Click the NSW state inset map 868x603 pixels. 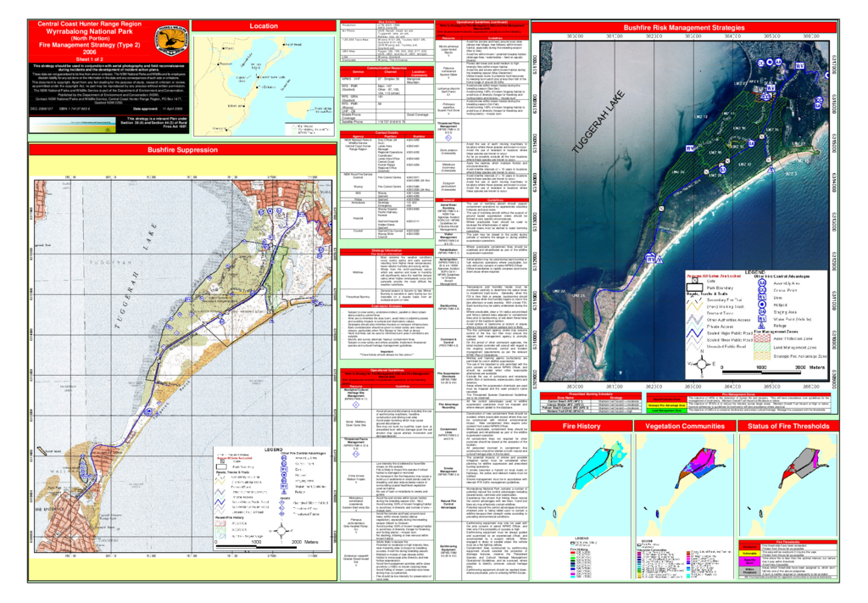coord(311,110)
